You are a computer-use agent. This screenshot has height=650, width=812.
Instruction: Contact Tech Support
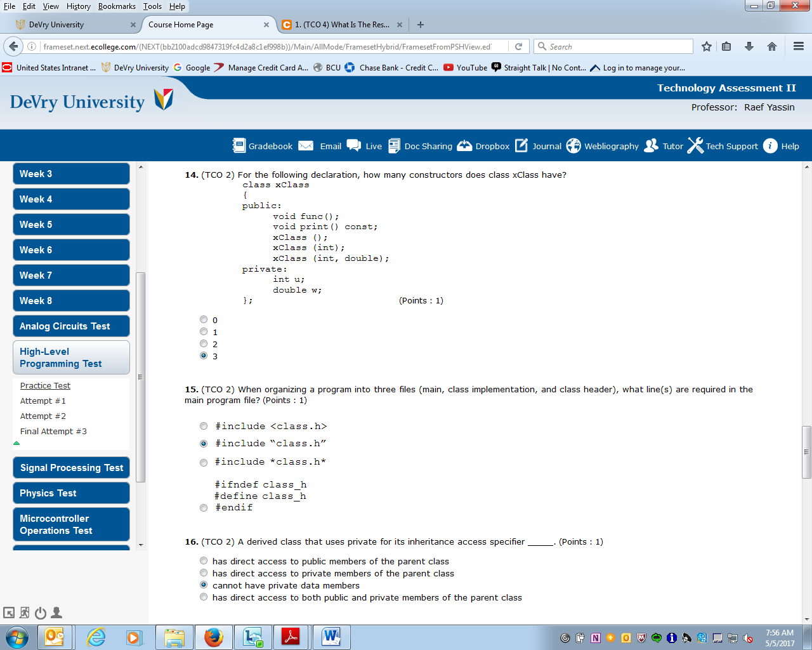click(723, 146)
